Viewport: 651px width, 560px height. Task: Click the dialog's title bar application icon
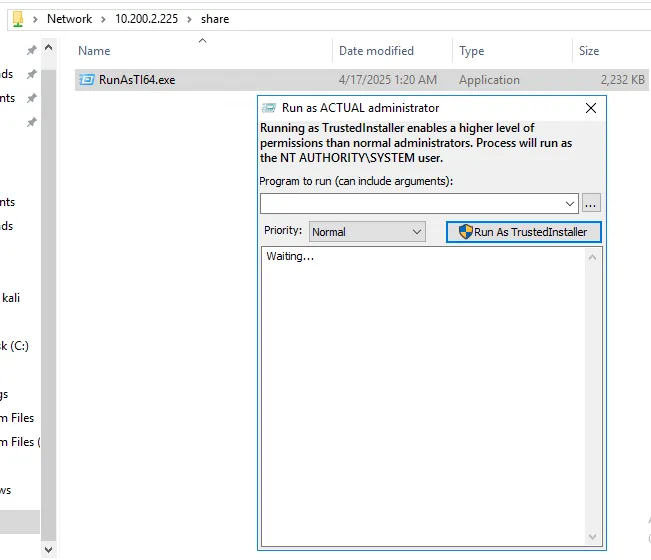click(269, 108)
